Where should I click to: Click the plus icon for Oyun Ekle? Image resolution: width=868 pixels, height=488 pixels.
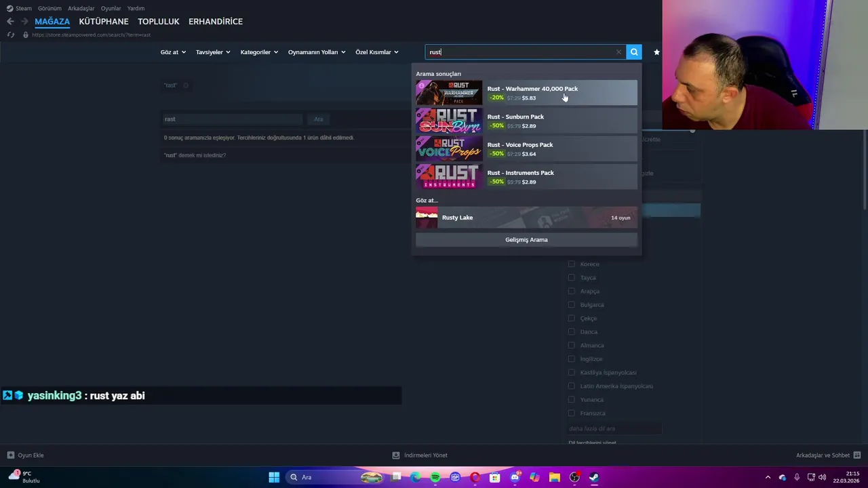point(10,455)
